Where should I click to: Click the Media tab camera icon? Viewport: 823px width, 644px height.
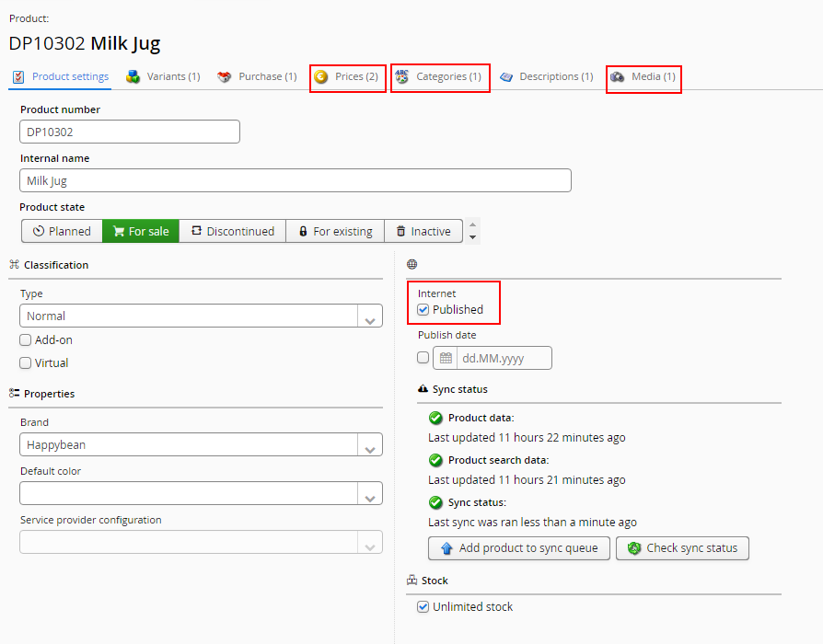[618, 77]
